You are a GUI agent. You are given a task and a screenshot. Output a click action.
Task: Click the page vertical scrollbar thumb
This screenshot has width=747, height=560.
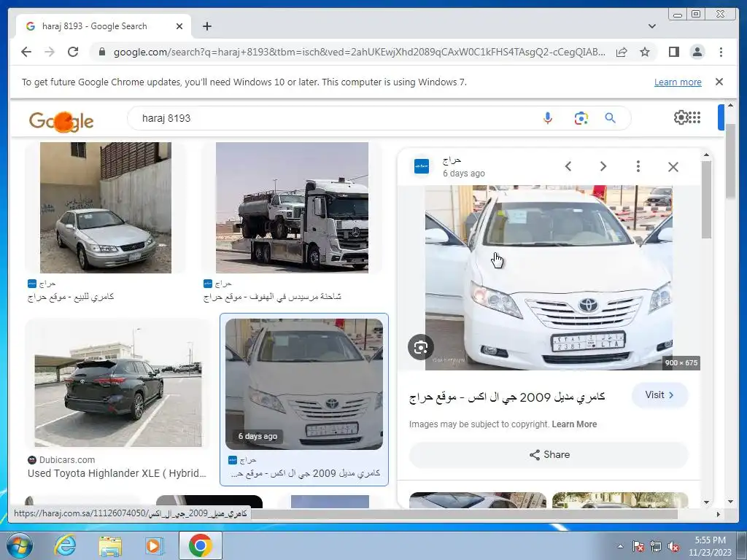[x=730, y=160]
